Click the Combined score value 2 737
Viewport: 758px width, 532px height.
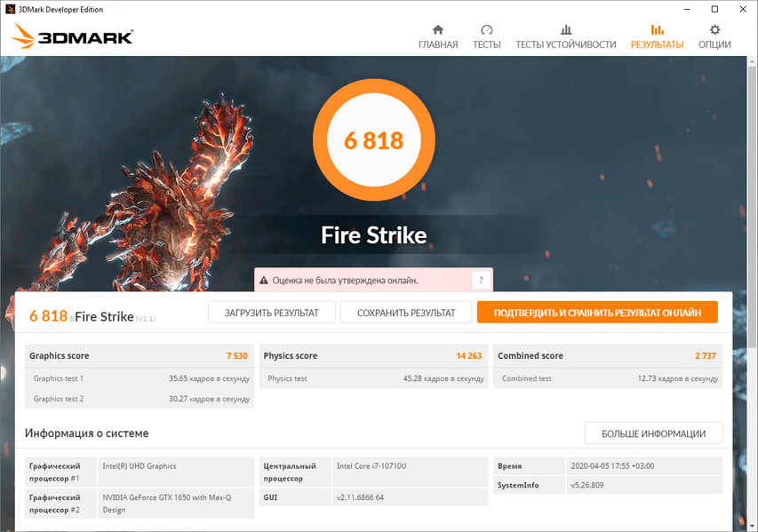click(x=706, y=355)
